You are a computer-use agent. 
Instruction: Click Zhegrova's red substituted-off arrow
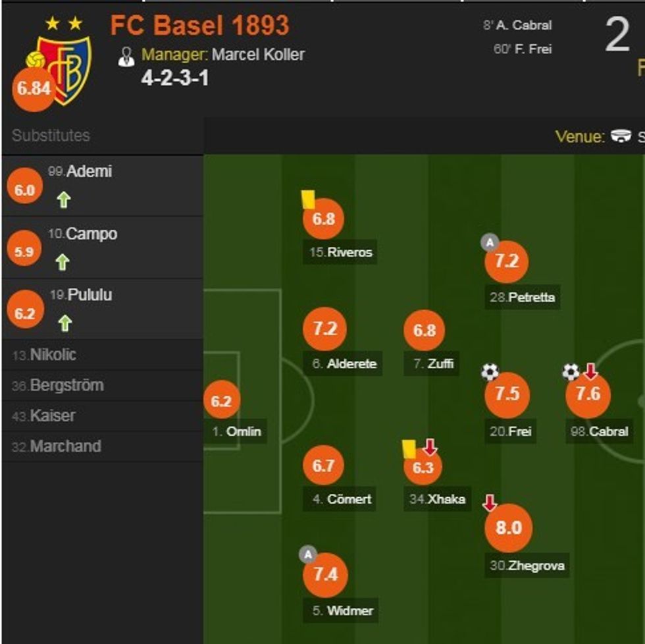coord(490,503)
